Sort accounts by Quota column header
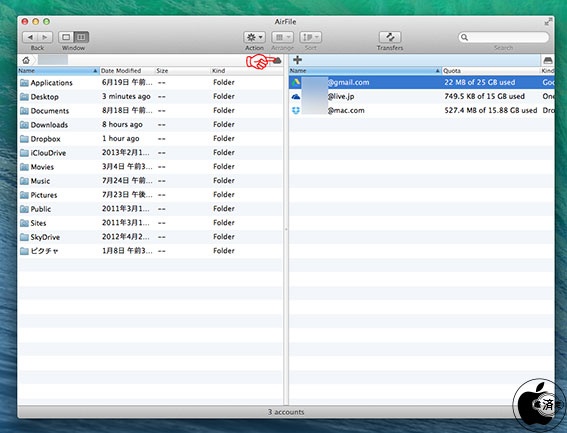This screenshot has width=567, height=433. (x=491, y=71)
